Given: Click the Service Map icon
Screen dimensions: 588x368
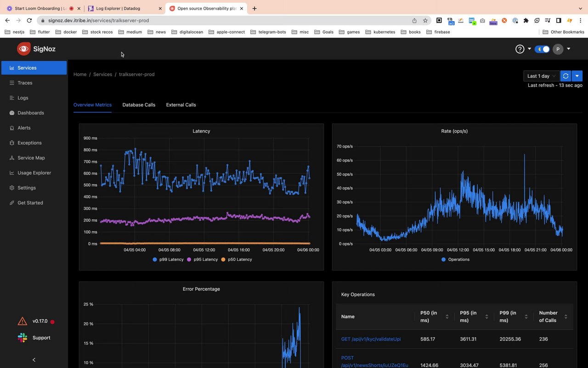Looking at the screenshot, I should pyautogui.click(x=12, y=158).
